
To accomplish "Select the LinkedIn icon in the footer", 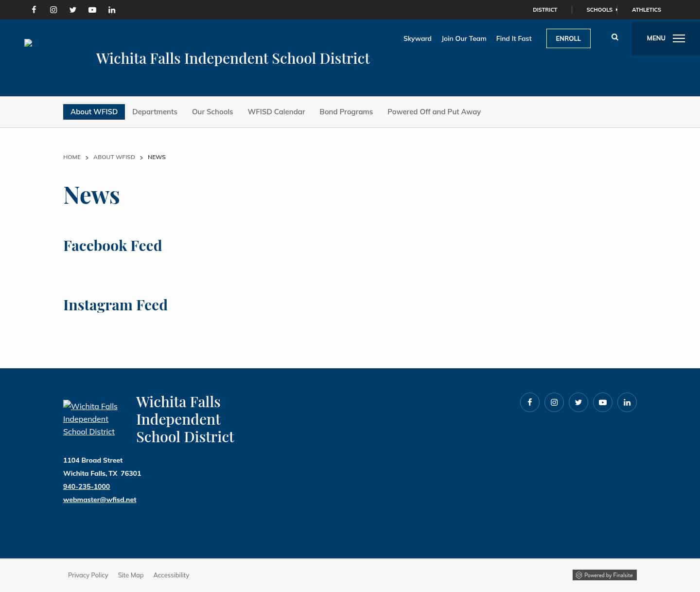I will click(627, 402).
